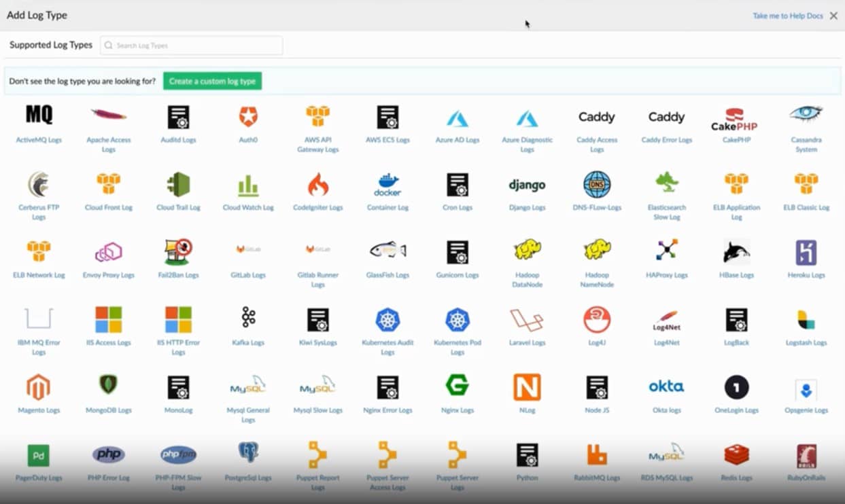Click the Create a custom log type button
Viewport: 845px width, 504px height.
(x=212, y=81)
